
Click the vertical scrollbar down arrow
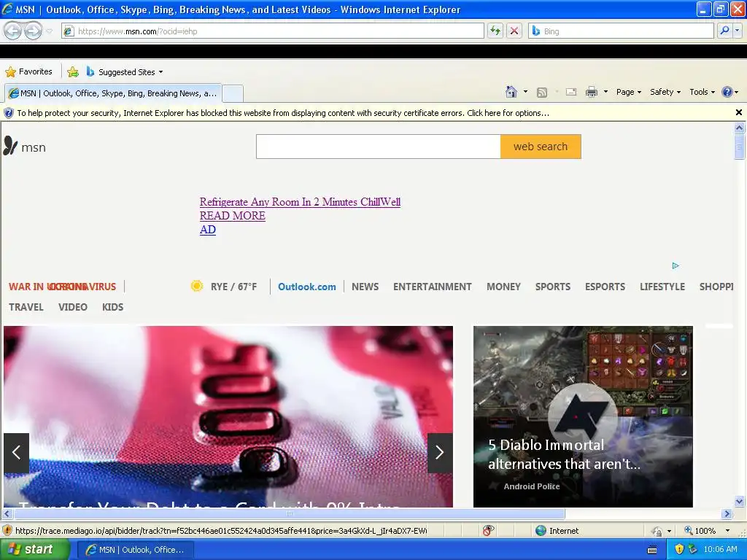[739, 501]
